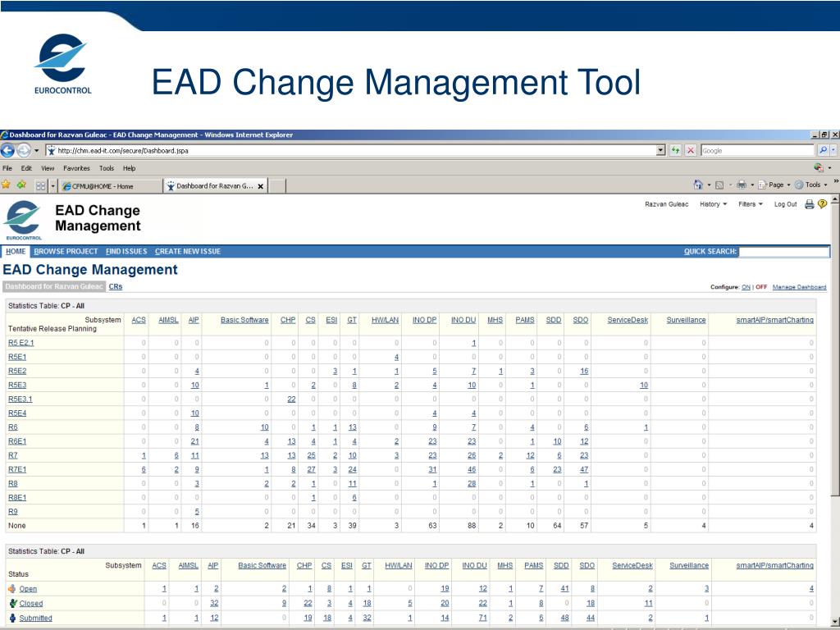The image size is (840, 630).
Task: Click the magnifier Search icon
Action: click(x=823, y=151)
